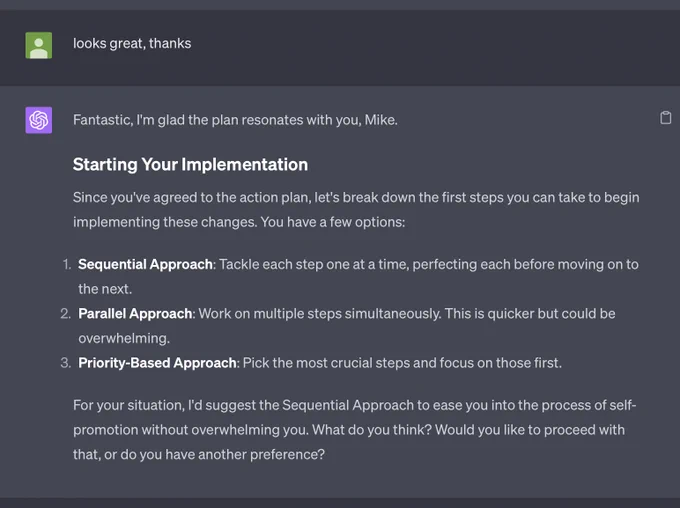Copy the assistant response with clipboard icon
This screenshot has width=680, height=508.
665,118
